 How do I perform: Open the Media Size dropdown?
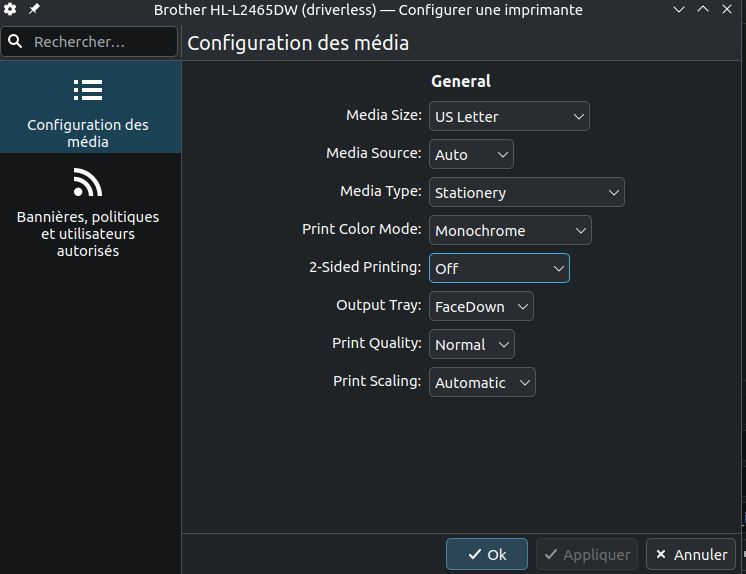click(x=509, y=116)
